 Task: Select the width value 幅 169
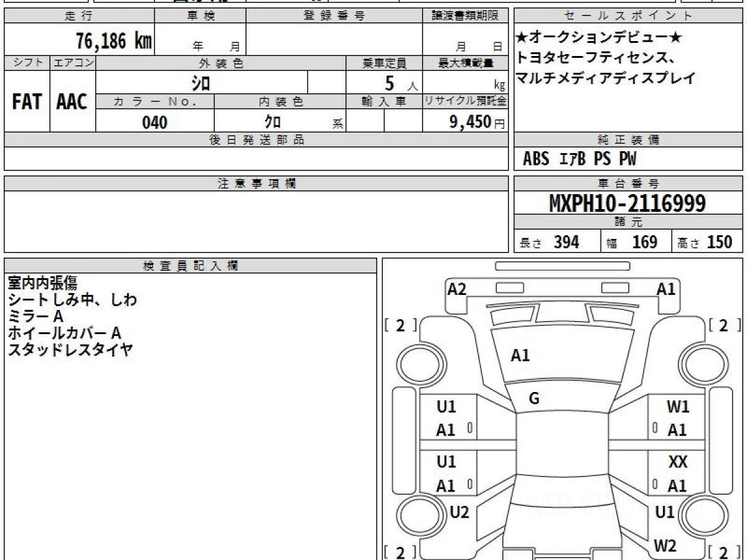coord(632,242)
